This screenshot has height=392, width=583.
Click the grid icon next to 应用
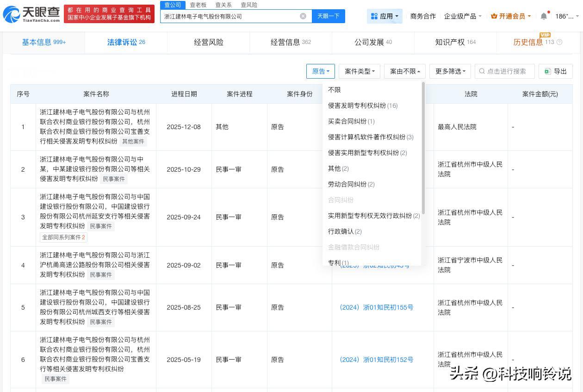click(374, 16)
